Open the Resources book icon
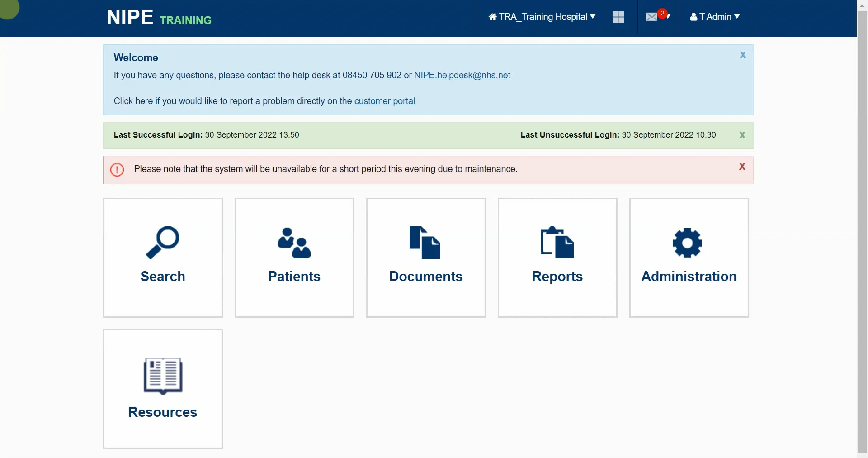The height and width of the screenshot is (458, 868). coord(163,376)
